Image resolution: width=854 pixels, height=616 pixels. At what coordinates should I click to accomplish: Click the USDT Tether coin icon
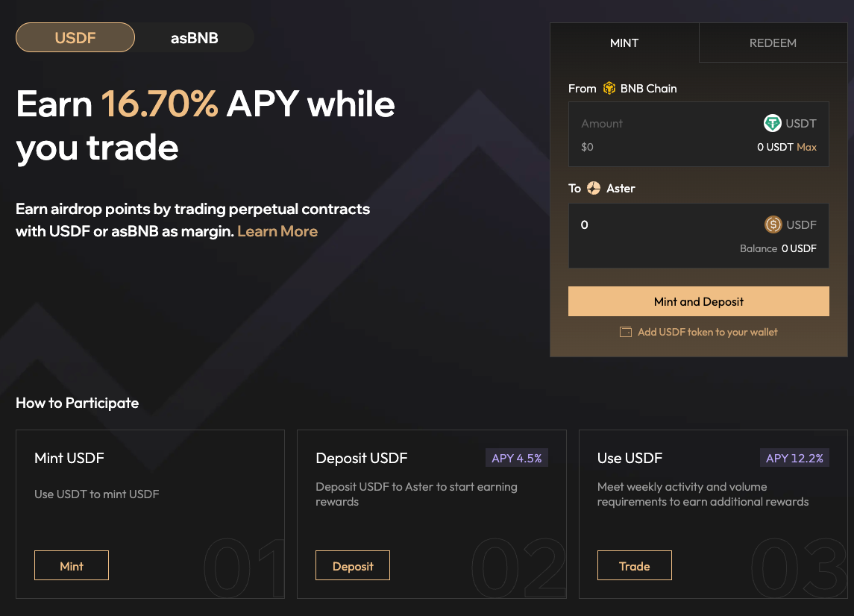pos(772,124)
